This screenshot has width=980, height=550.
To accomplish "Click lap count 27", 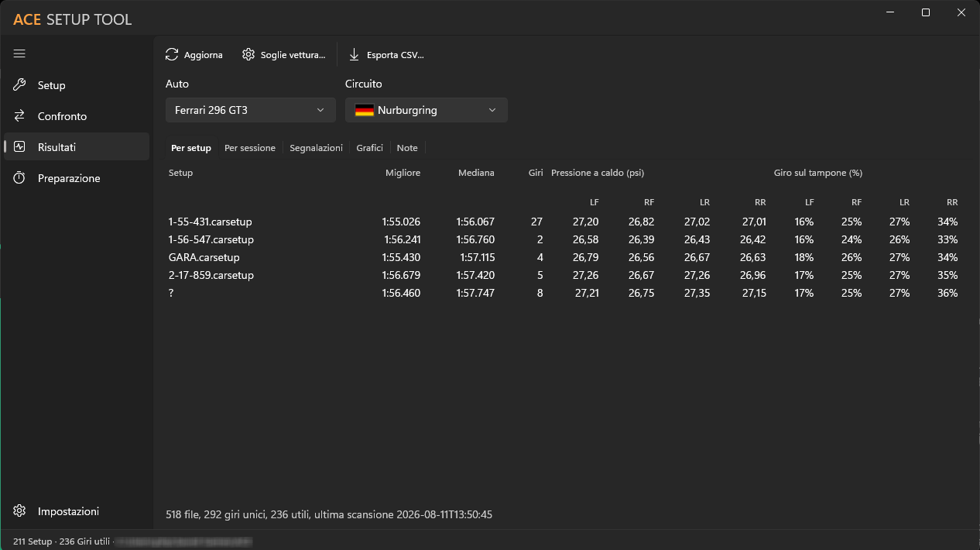I will click(536, 222).
